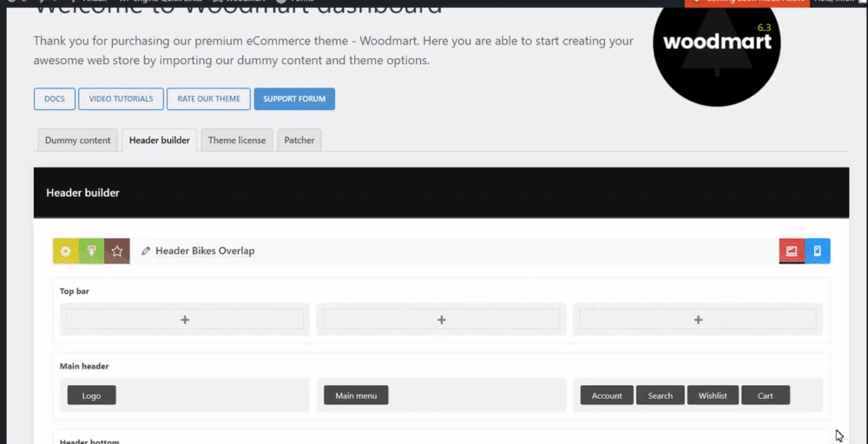The height and width of the screenshot is (444, 868).
Task: Click the pencil icon beside header name
Action: coord(146,251)
